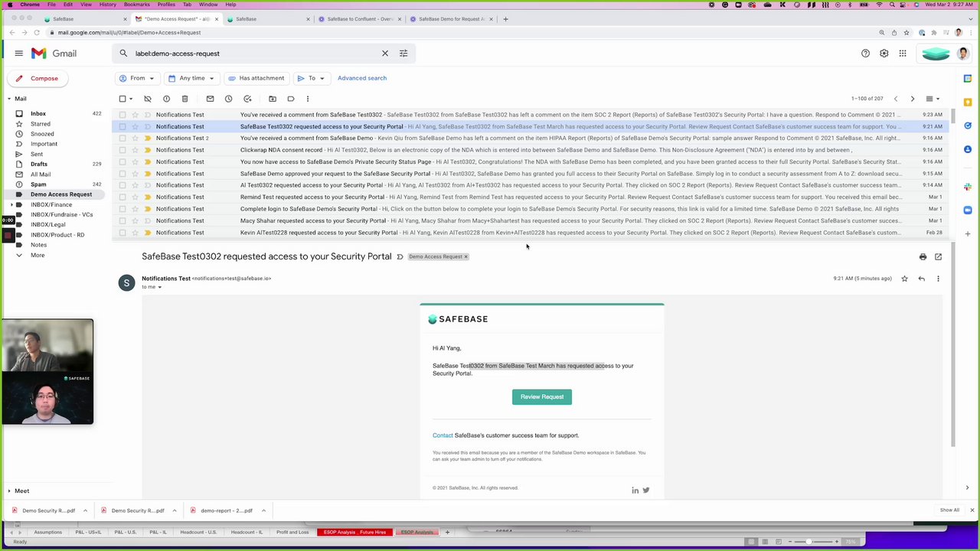
Task: Print the open email
Action: click(923, 257)
